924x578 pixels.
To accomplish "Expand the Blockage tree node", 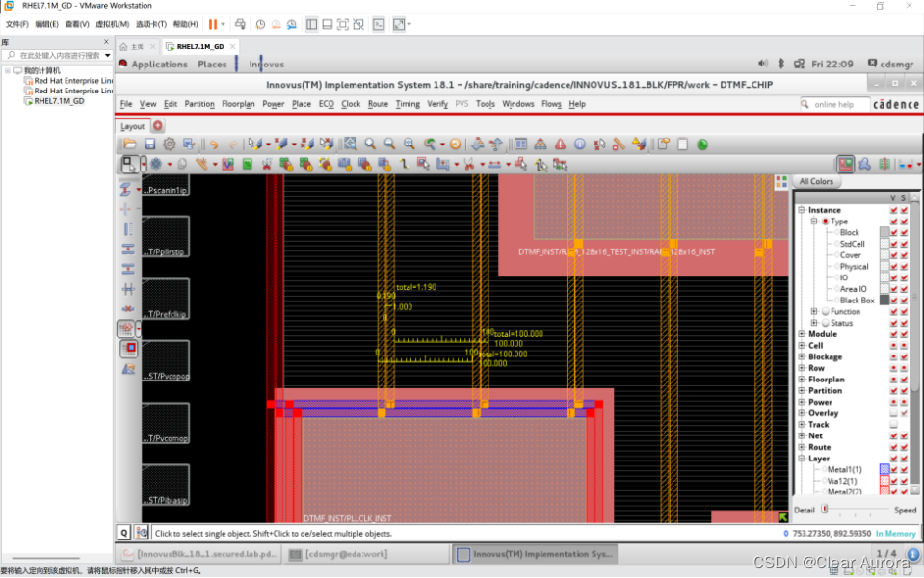I will point(802,356).
